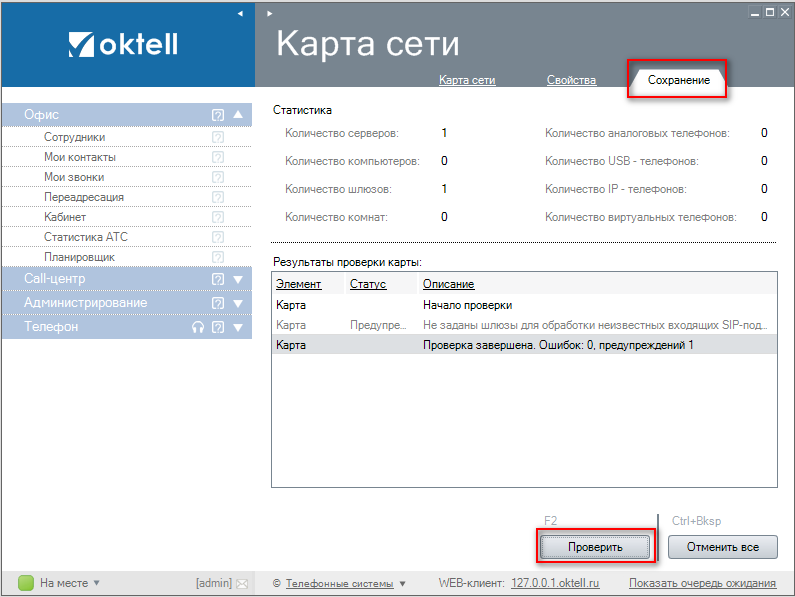Expand the Телефон section
This screenshot has height=597, width=795.
point(238,327)
